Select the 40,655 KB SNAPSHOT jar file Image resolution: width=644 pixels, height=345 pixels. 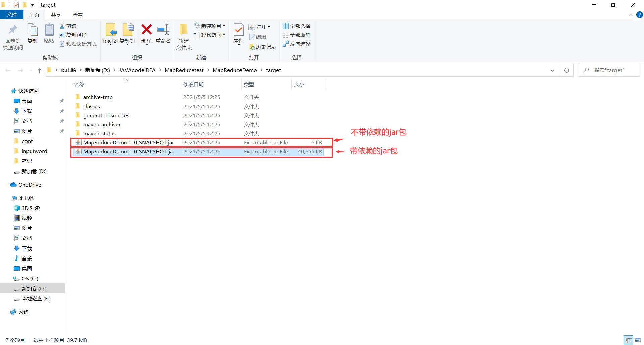pyautogui.click(x=198, y=151)
